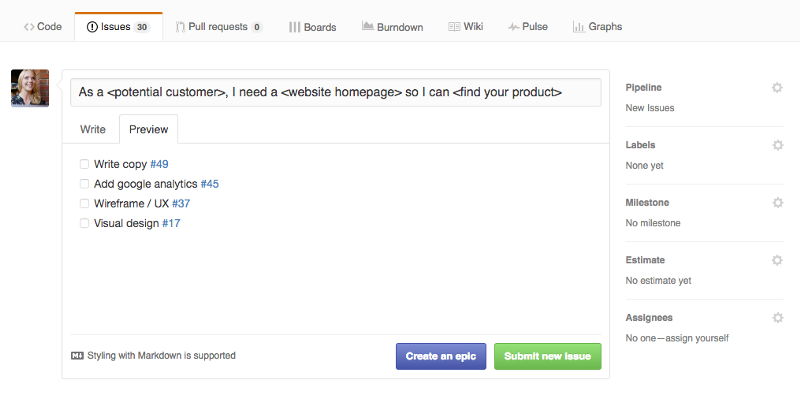Screen dimensions: 800x393
Task: Go to the Wiki tab
Action: pyautogui.click(x=466, y=27)
